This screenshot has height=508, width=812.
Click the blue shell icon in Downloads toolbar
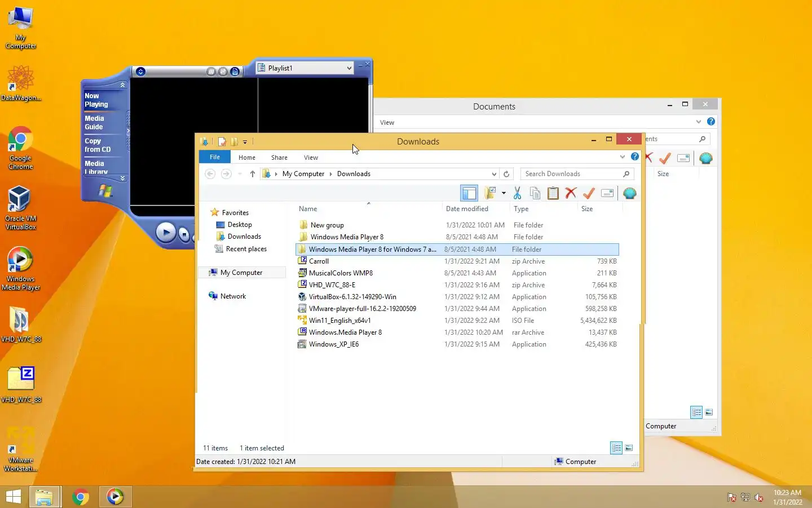[630, 193]
